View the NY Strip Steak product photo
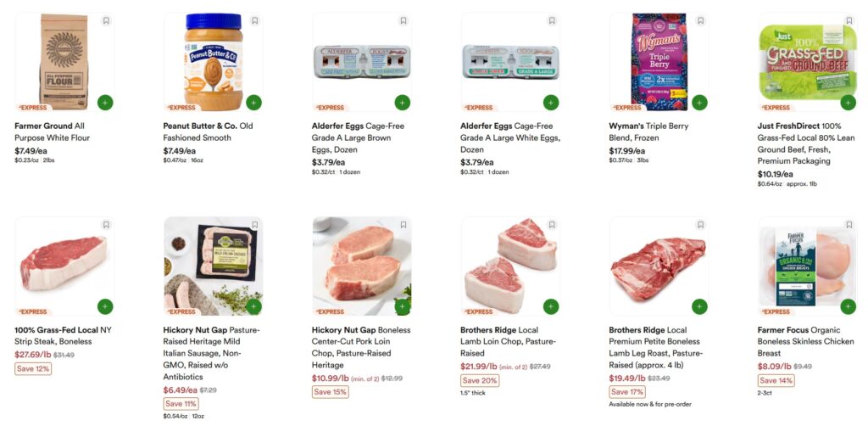Image resolution: width=868 pixels, height=426 pixels. point(64,266)
